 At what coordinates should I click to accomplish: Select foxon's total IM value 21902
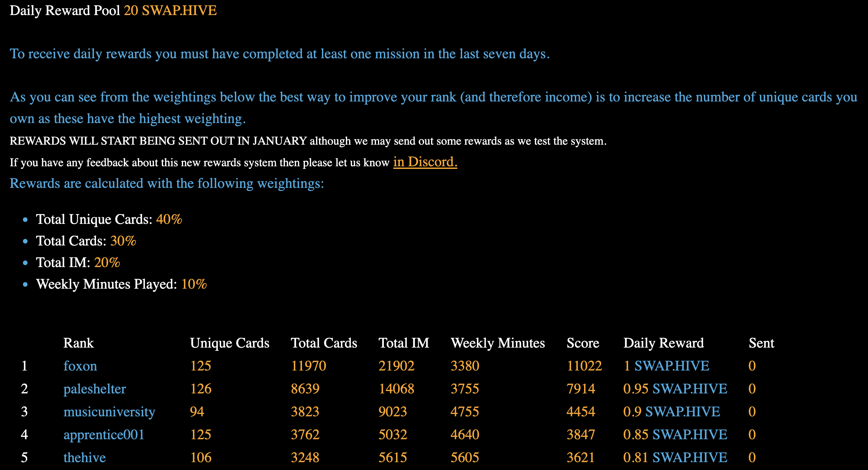pyautogui.click(x=396, y=366)
